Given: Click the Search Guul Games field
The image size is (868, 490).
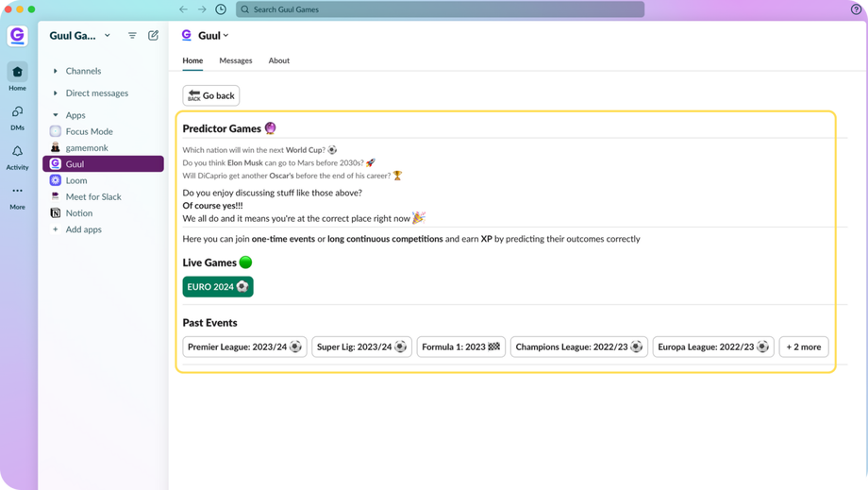Looking at the screenshot, I should click(x=440, y=9).
